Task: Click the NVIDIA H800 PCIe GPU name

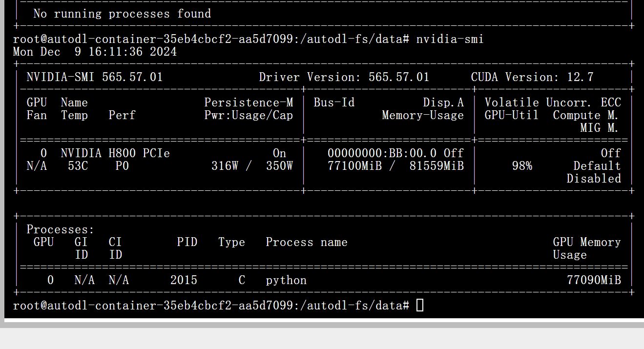Action: (x=115, y=153)
